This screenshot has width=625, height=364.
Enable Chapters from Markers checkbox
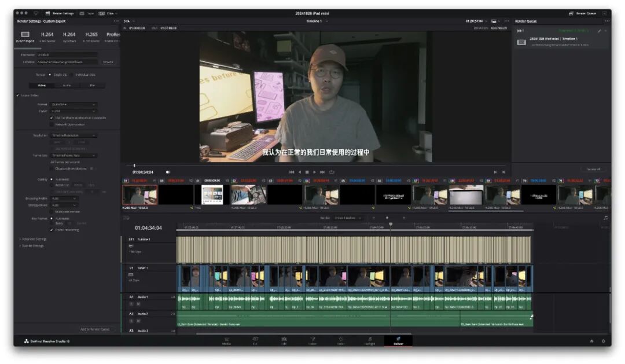52,168
